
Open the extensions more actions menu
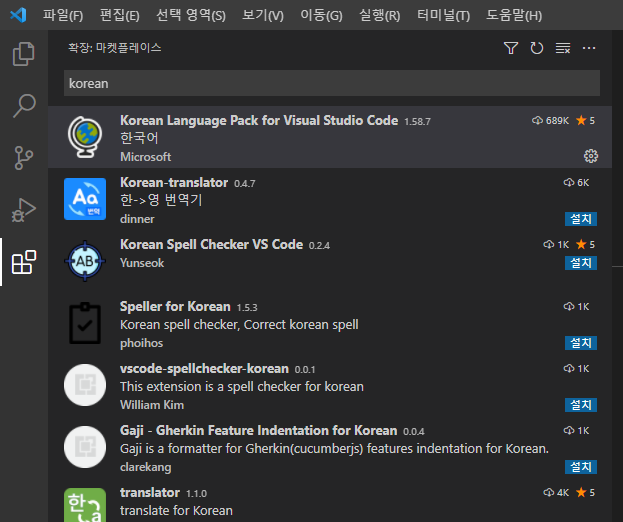(x=589, y=48)
